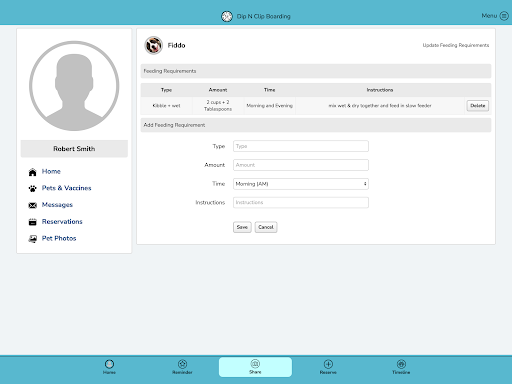Open the Time dropdown showing Morning (AM)
Screen dimensions: 512x384
point(301,184)
